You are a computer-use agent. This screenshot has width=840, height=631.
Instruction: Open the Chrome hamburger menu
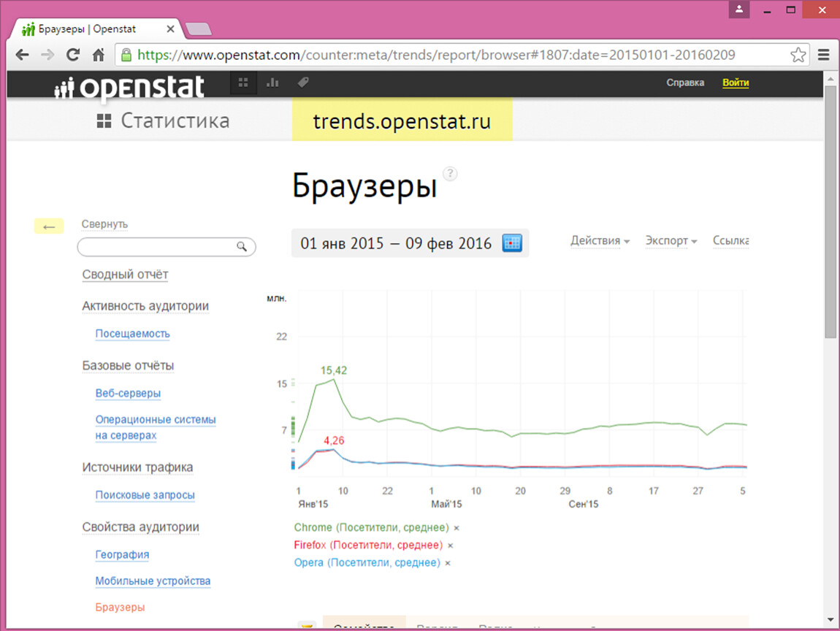click(823, 55)
